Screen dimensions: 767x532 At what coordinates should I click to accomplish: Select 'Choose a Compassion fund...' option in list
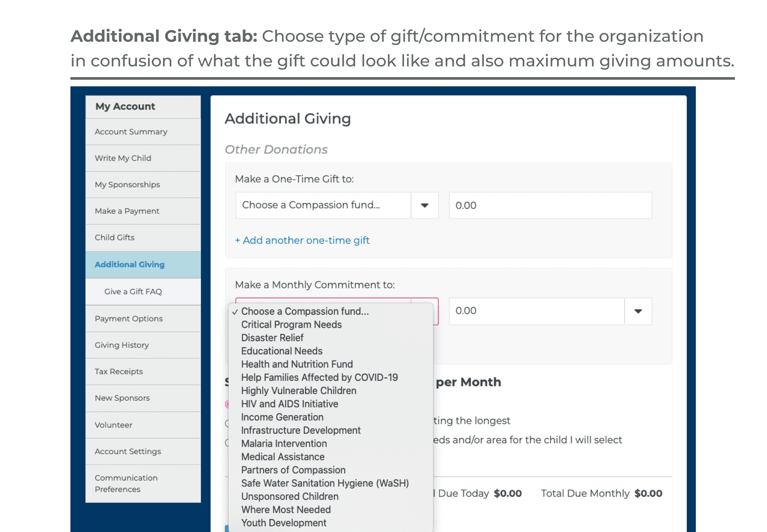(331, 311)
